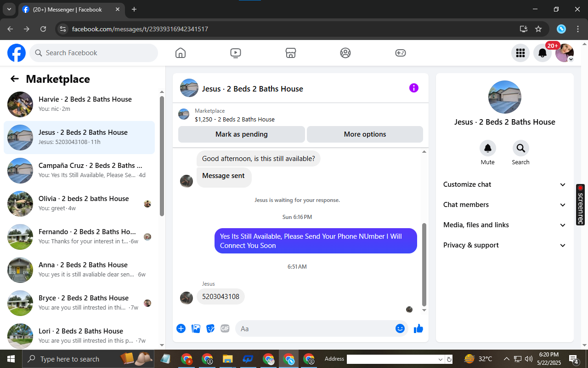The width and height of the screenshot is (588, 368).
Task: Choose a sticker icon in composer
Action: 210,328
